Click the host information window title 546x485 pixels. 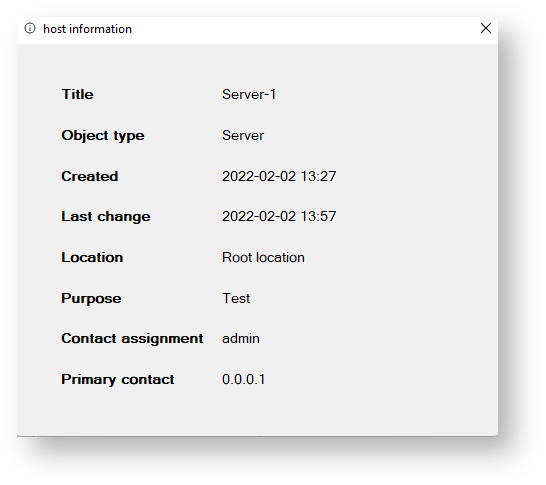point(87,29)
